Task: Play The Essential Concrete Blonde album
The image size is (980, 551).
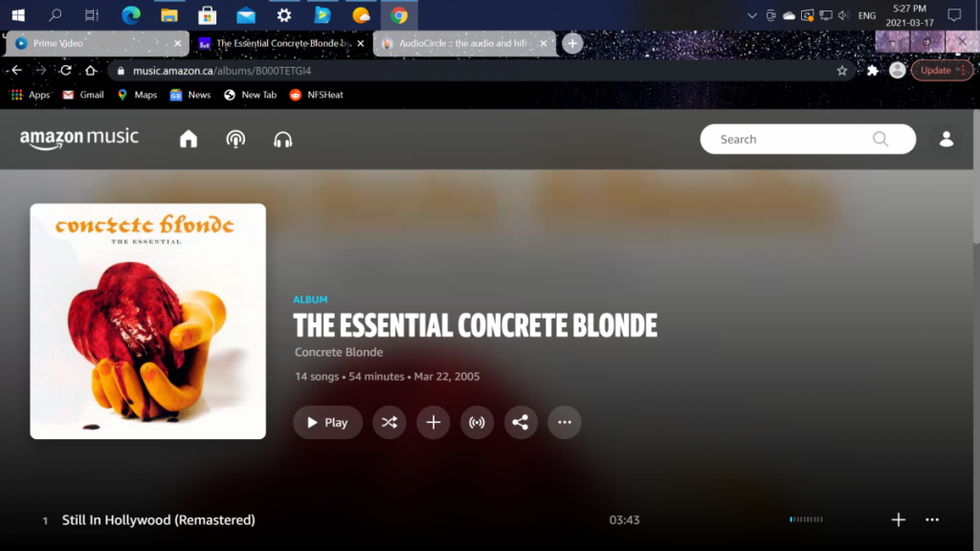Action: click(327, 422)
